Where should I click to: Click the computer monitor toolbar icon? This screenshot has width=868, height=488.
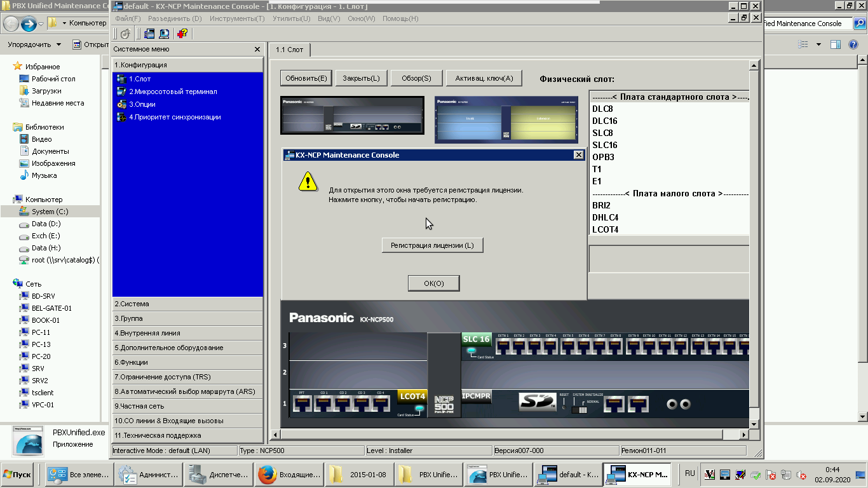click(164, 34)
